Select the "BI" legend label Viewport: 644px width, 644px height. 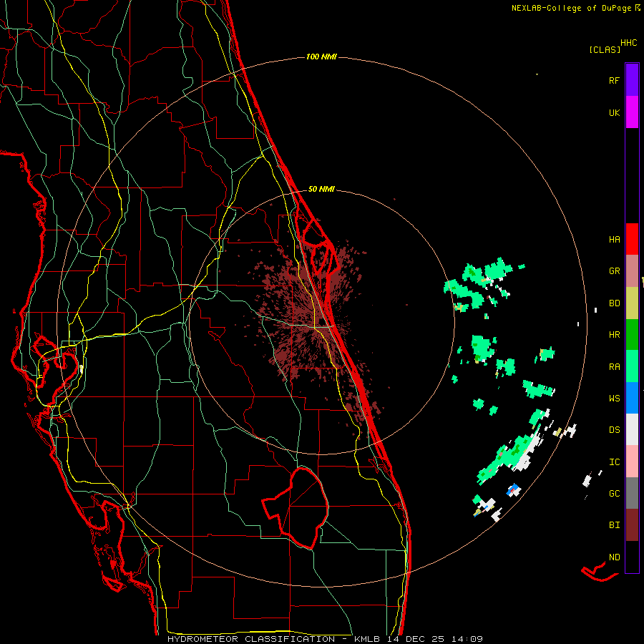coord(614,525)
